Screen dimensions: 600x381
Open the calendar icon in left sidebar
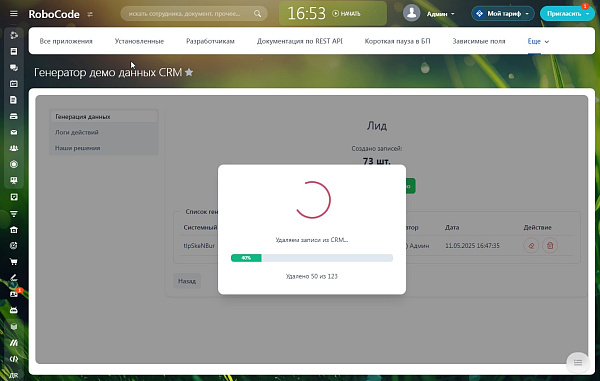(14, 83)
